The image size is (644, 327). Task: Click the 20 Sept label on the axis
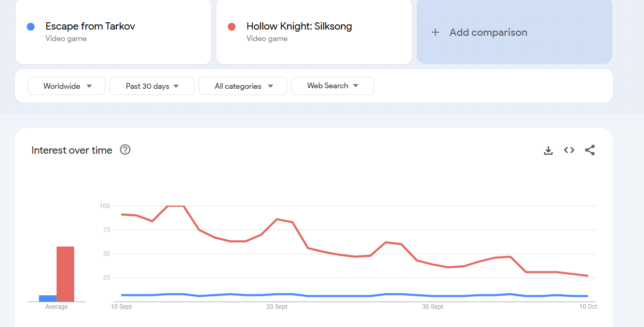pos(277,307)
